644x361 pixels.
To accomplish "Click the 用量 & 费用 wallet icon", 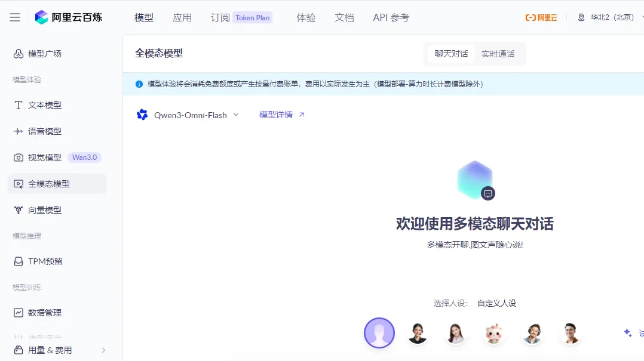I will tap(19, 350).
